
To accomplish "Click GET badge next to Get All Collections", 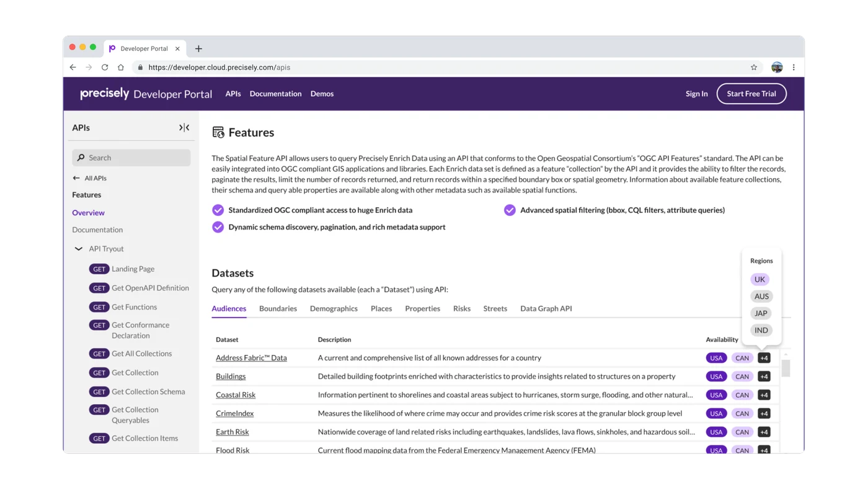I will [99, 354].
